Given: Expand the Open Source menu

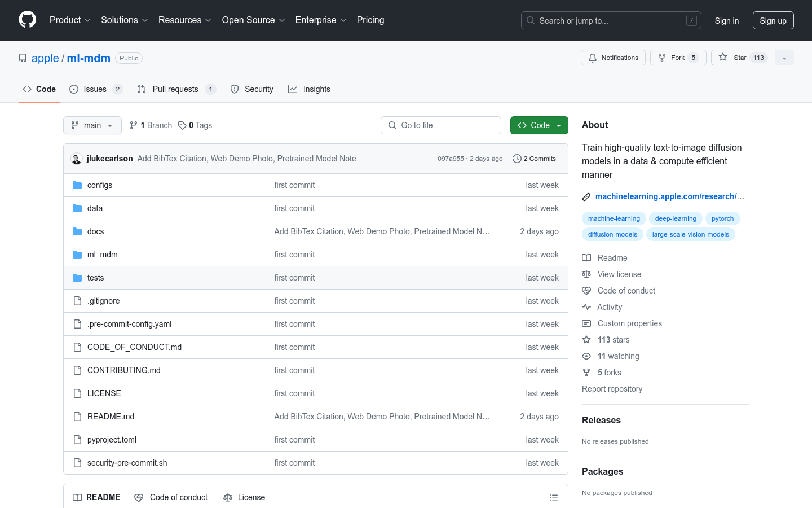Looking at the screenshot, I should click(254, 20).
